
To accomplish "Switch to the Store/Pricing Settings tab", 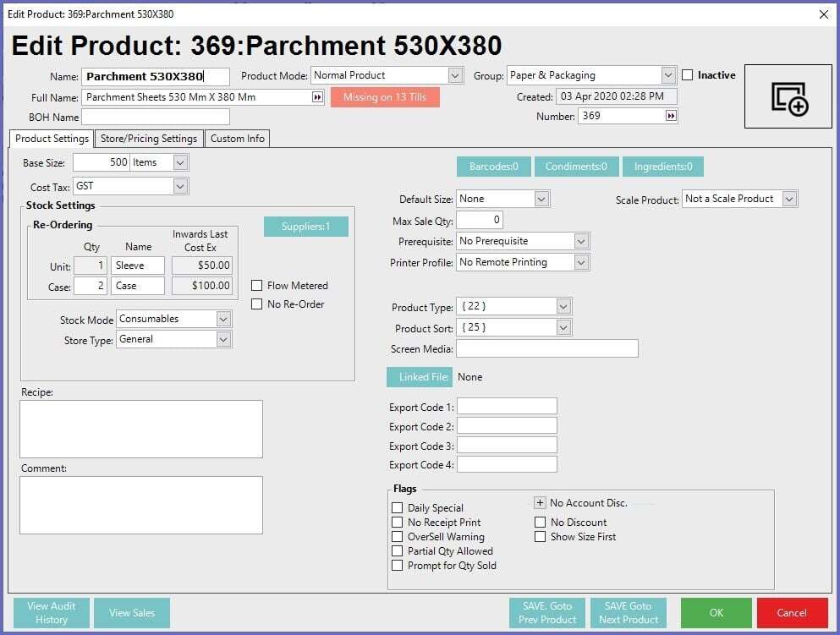I will [x=149, y=139].
